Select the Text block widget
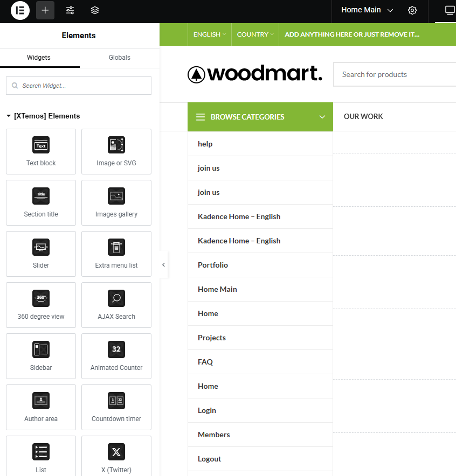This screenshot has width=456, height=476. [41, 151]
